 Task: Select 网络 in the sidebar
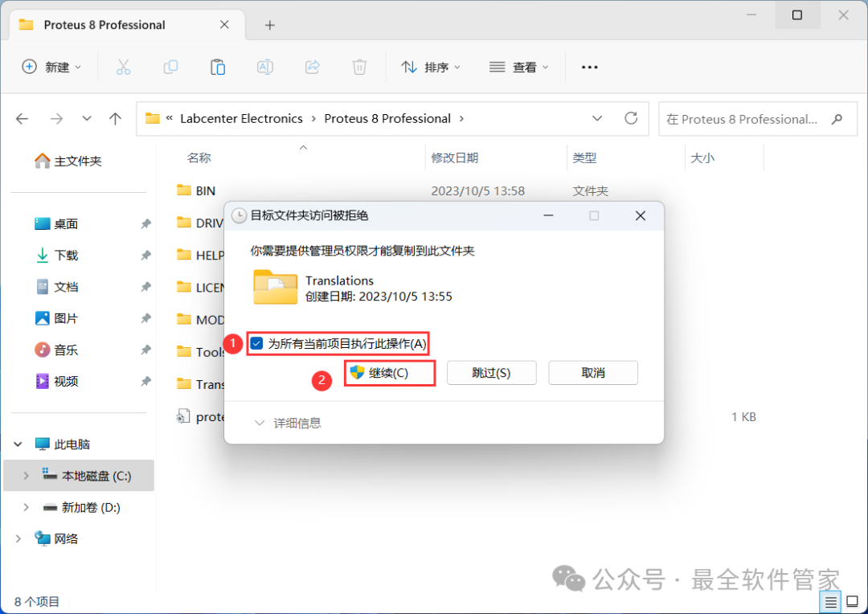[x=56, y=538]
